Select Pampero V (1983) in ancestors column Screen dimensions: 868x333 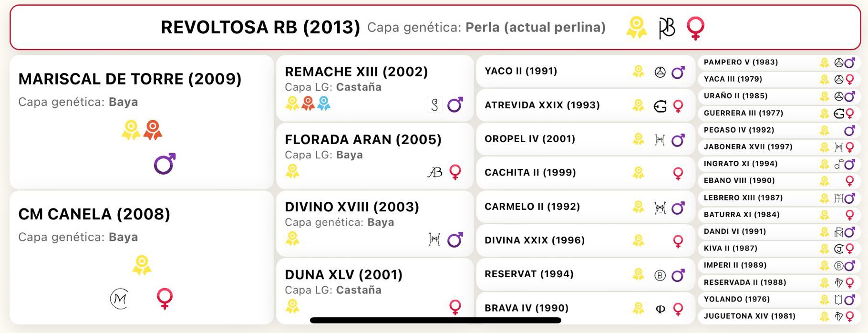point(779,62)
